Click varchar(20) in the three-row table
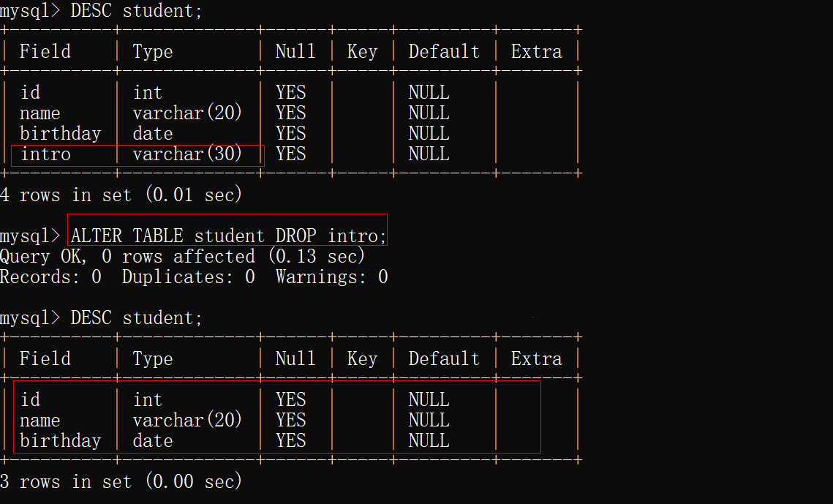Image resolution: width=833 pixels, height=504 pixels. click(187, 421)
